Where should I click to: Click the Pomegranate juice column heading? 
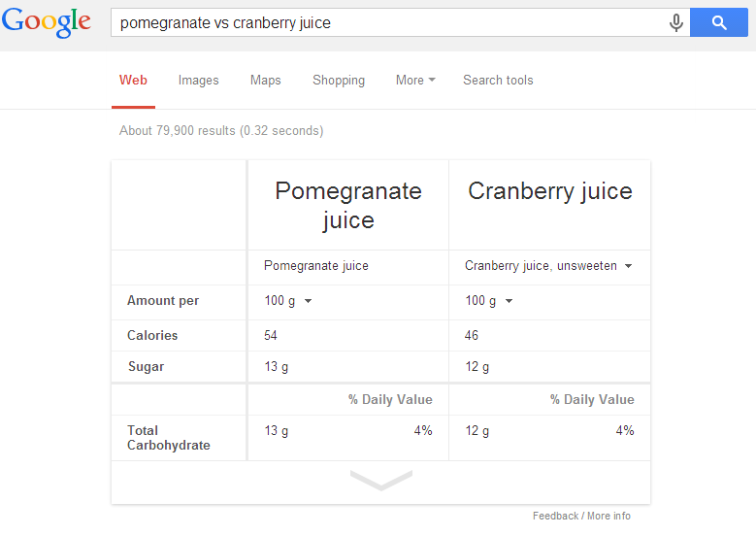click(348, 206)
